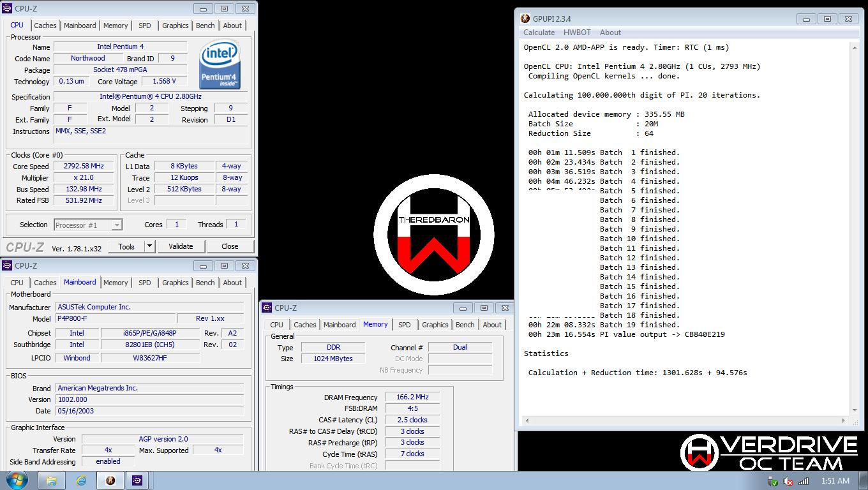Click the Validate button in CPU-Z
Screen dimensions: 868x490
(181, 246)
